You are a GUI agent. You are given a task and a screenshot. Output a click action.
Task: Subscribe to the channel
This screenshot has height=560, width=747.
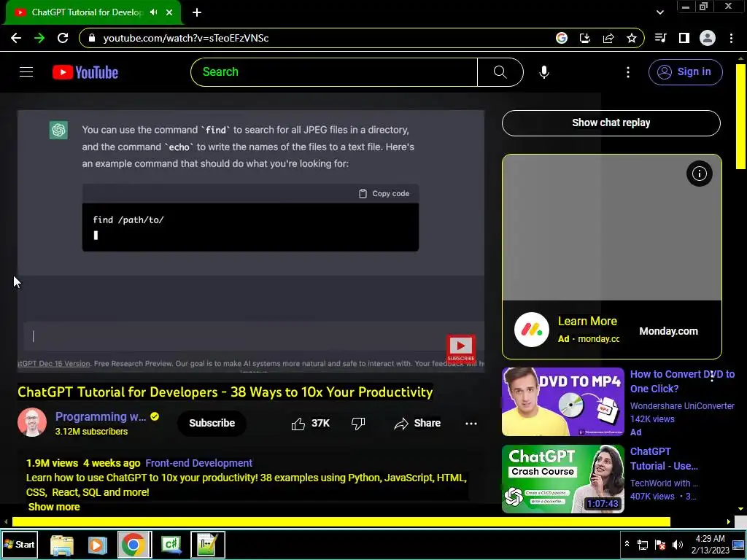tap(212, 423)
